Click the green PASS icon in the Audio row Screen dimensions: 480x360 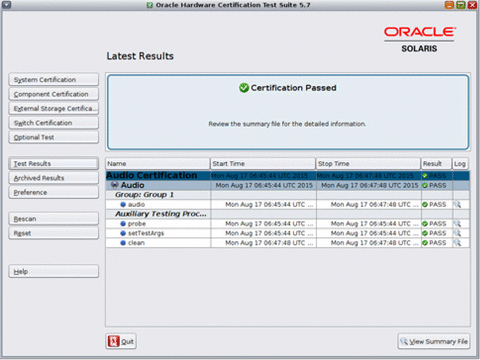point(425,185)
